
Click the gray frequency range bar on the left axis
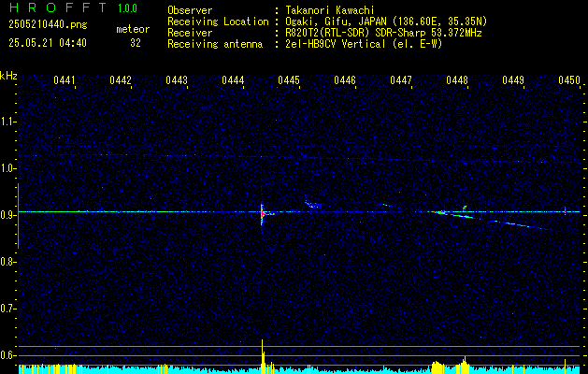tap(18, 216)
